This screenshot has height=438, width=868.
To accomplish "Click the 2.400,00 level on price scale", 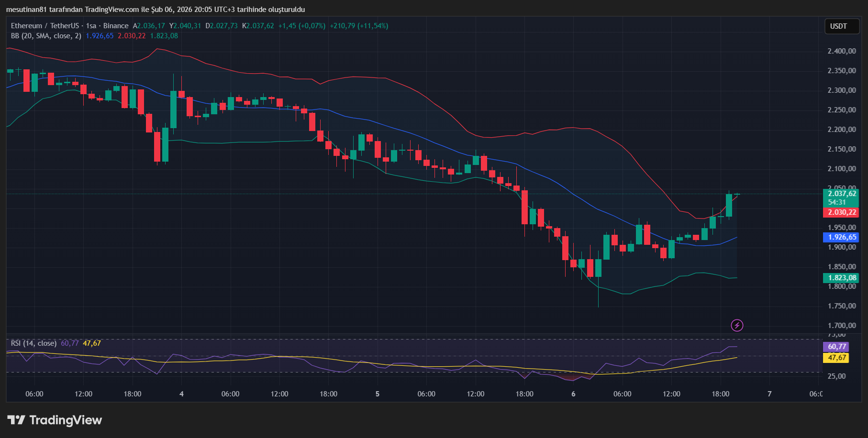I will pos(842,51).
